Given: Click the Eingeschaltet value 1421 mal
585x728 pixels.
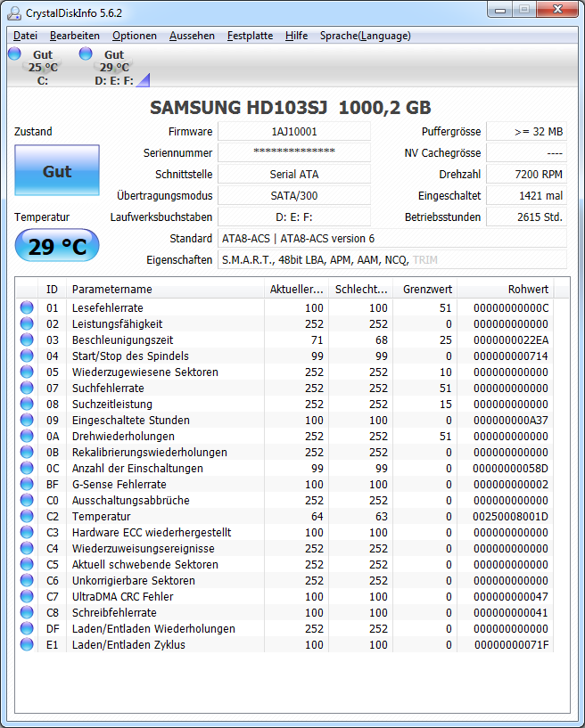Looking at the screenshot, I should 526,195.
